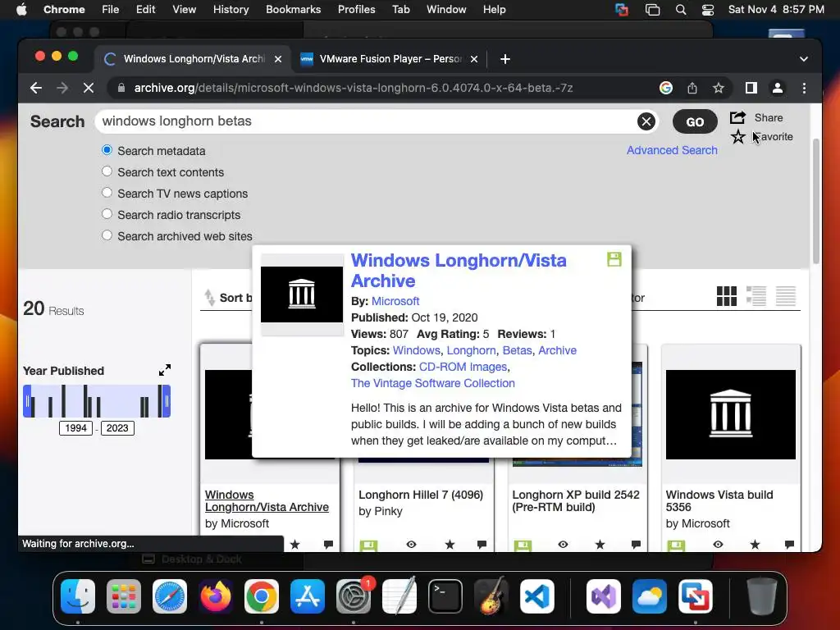Open Spotlight search in menu bar
Image resolution: width=840 pixels, height=630 pixels.
[x=681, y=10]
